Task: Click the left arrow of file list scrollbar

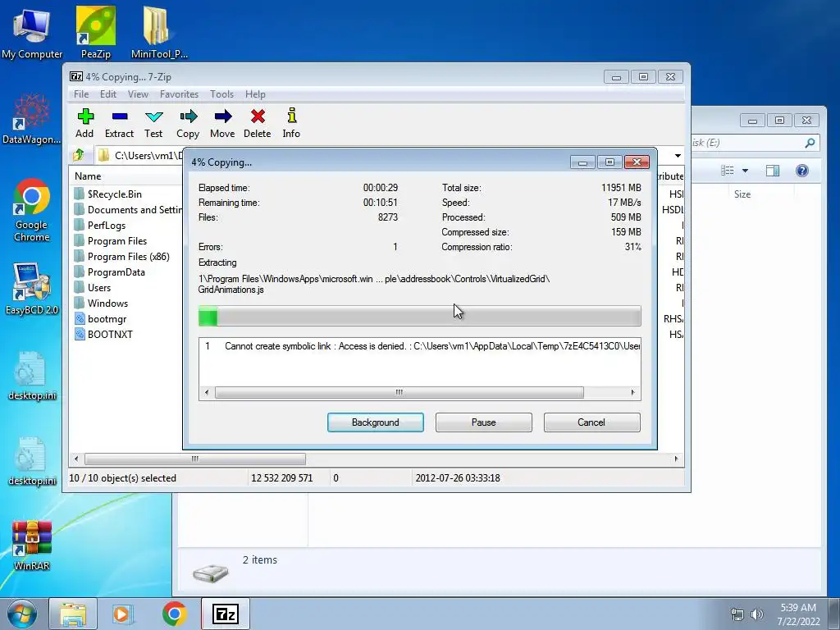Action: 76,459
